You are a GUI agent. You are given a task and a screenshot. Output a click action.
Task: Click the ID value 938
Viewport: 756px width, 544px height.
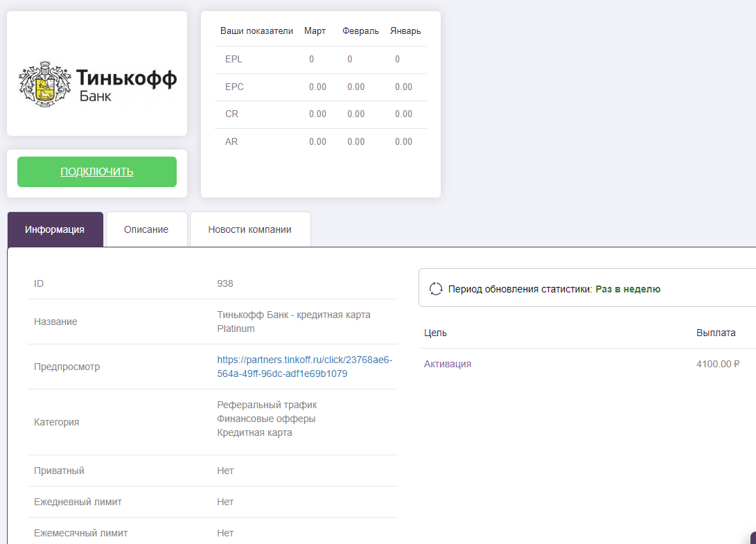(225, 283)
